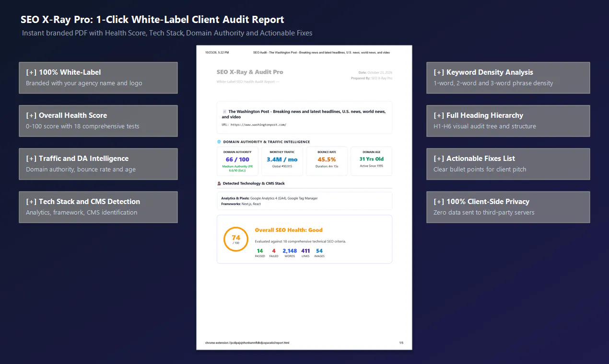
Task: Select the 100% Client-Side Privacy card
Action: click(508, 207)
